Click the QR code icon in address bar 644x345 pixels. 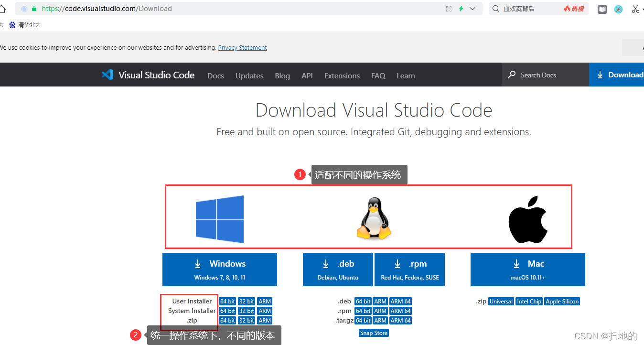coord(449,9)
